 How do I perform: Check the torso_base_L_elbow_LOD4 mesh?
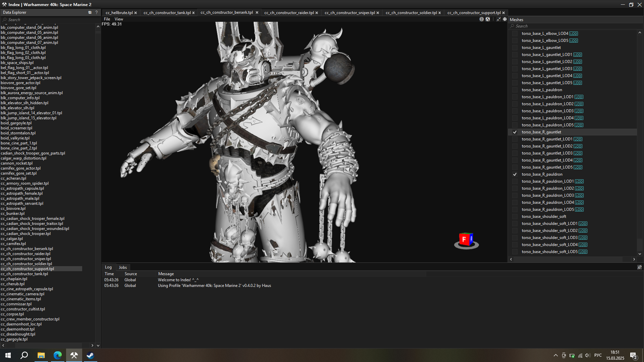(515, 34)
